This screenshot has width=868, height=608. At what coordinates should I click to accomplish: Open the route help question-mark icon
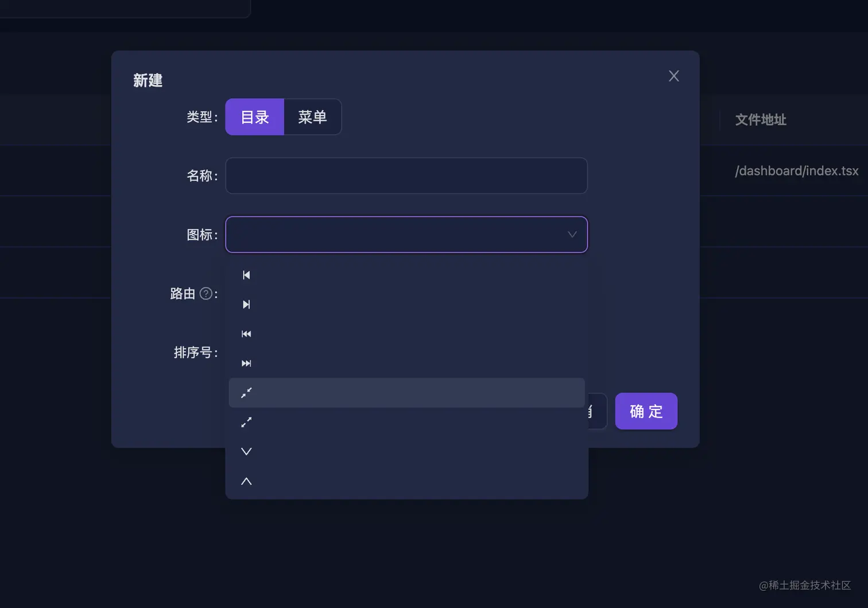(x=206, y=294)
